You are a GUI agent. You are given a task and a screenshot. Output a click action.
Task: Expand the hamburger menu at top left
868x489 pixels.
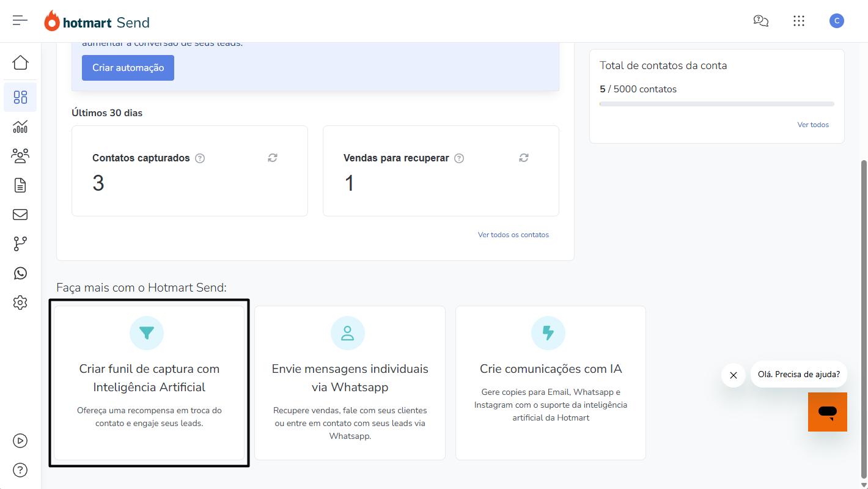click(x=20, y=21)
